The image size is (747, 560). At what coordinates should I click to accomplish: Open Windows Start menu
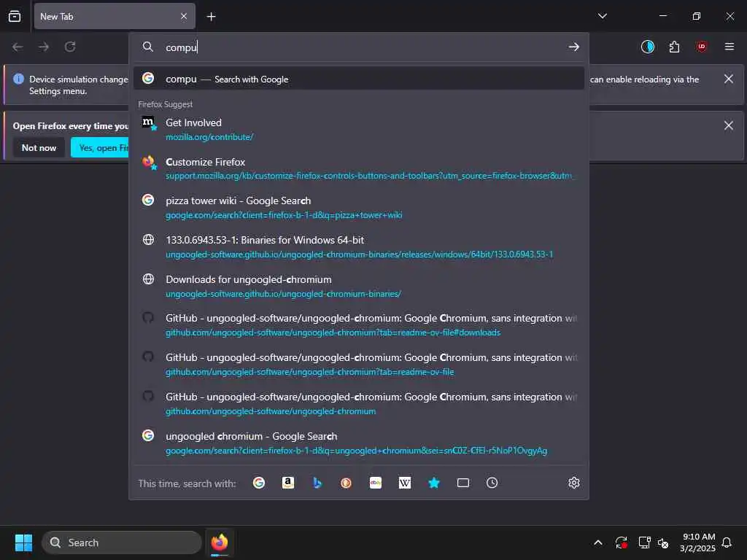(23, 542)
